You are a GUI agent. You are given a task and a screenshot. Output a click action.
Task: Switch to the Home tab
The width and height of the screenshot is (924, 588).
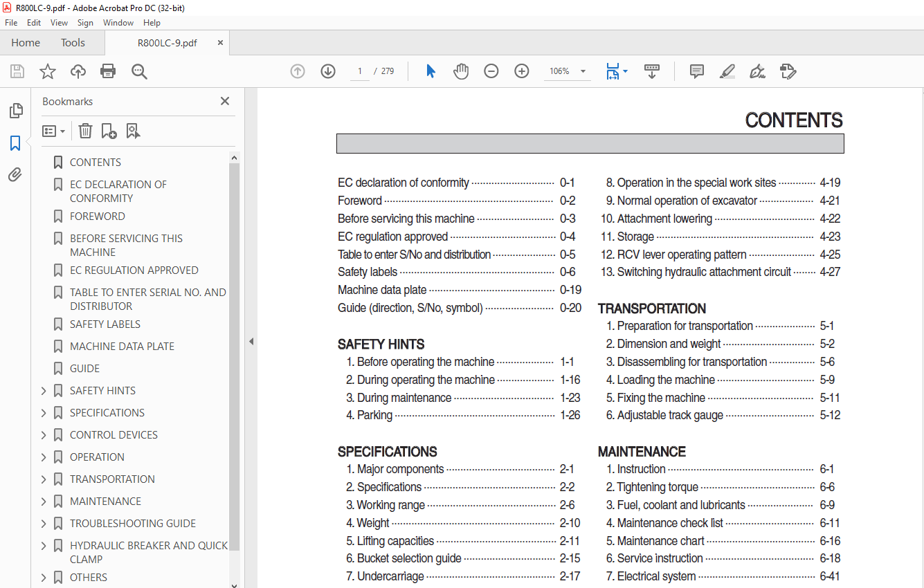coord(26,43)
